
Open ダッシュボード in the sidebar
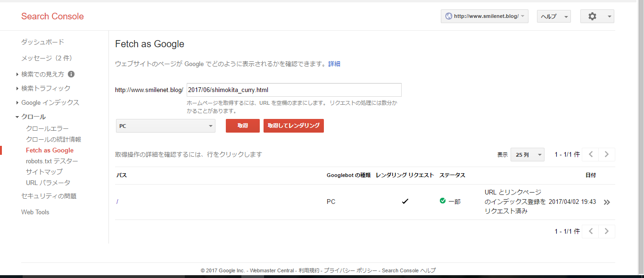coord(42,42)
